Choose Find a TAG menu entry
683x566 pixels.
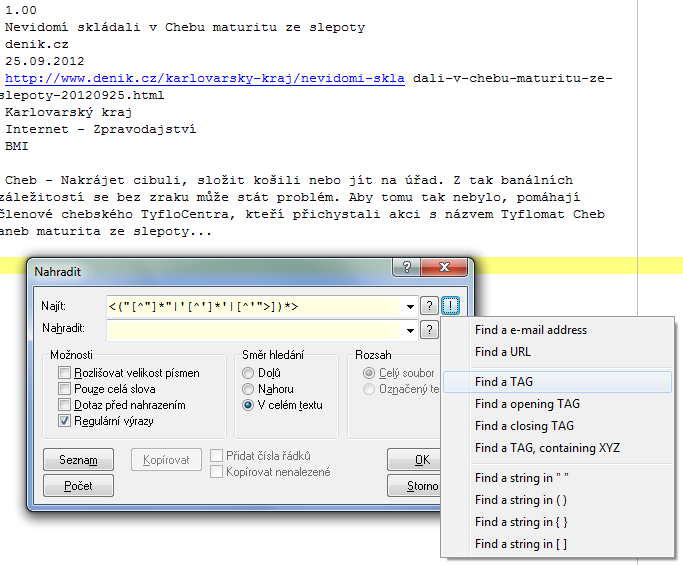click(557, 382)
